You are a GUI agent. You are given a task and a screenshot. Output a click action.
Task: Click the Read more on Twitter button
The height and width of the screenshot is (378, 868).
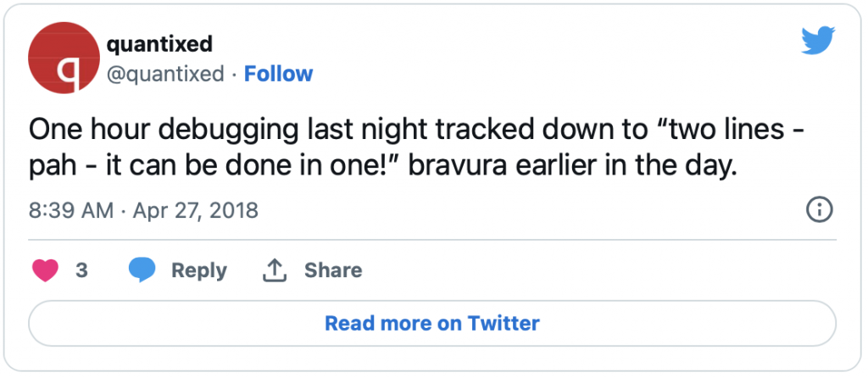(x=431, y=323)
